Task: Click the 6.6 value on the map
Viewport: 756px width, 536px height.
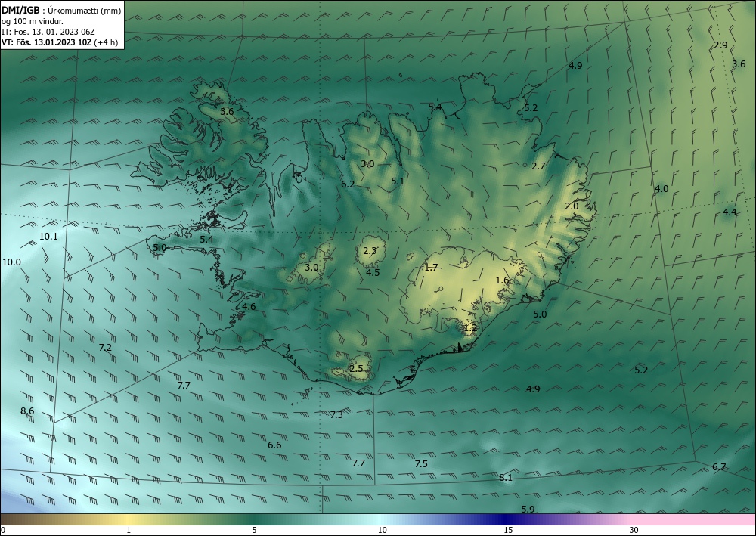Action: pos(274,445)
